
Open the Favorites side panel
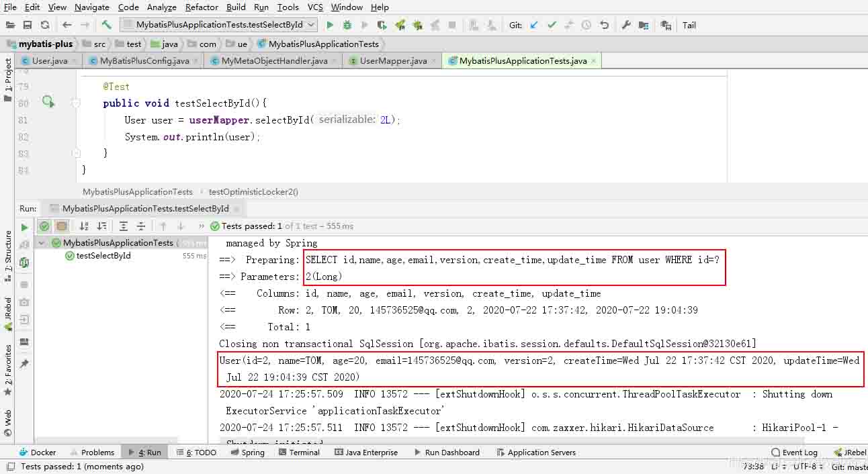8,369
